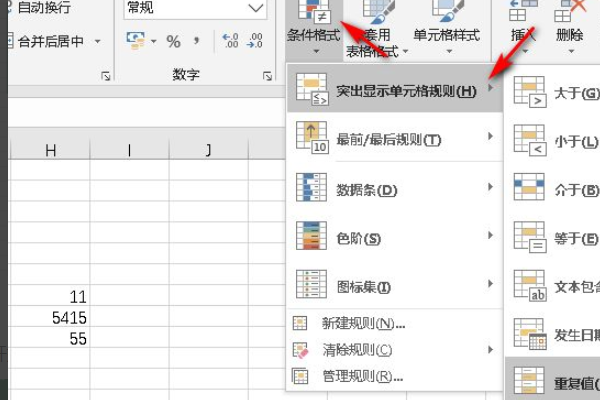Select 最前/最后规则(T) menu item
The image size is (600, 400).
[395, 138]
